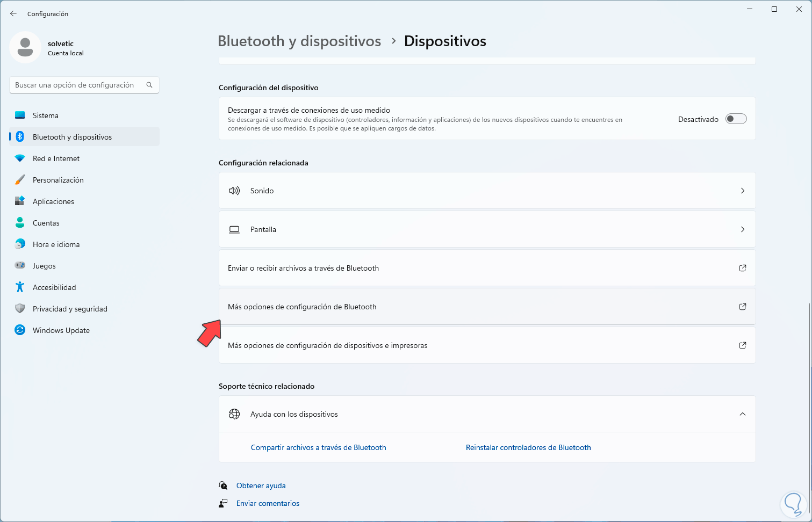812x522 pixels.
Task: Open Pantalla settings via chevron
Action: coord(742,229)
